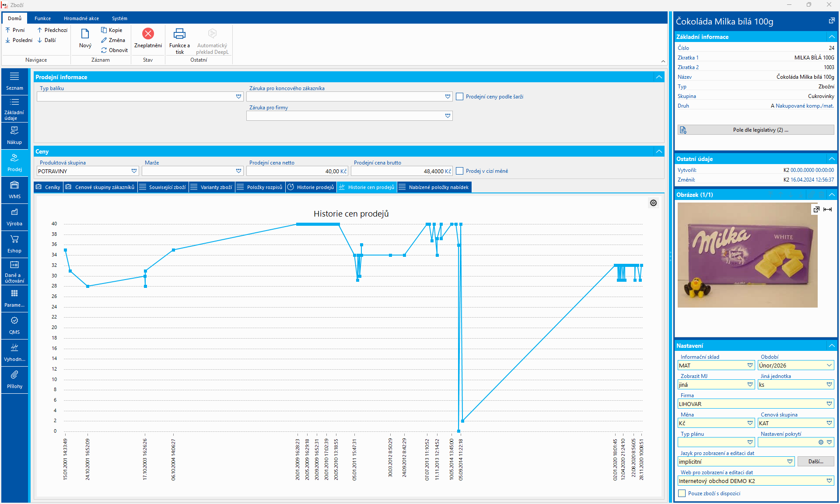Go to the next record (Další)

(46, 40)
